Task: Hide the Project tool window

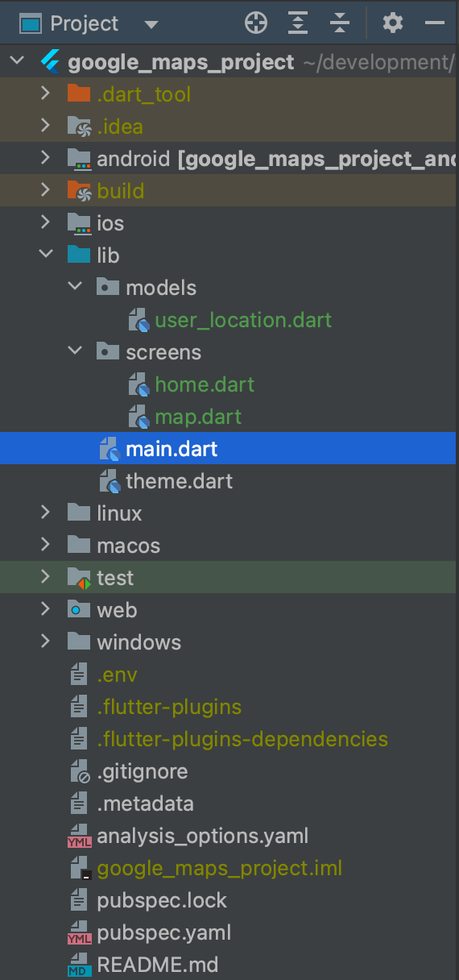Action: tap(435, 23)
